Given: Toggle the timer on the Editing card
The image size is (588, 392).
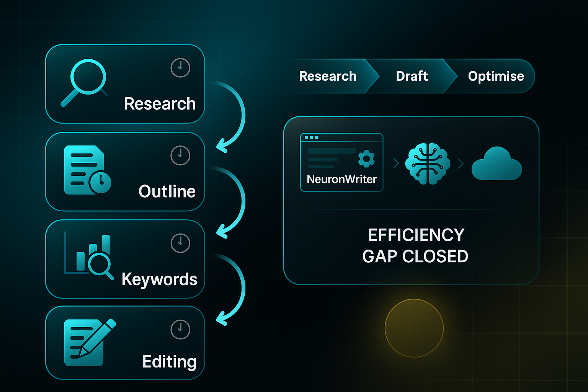Looking at the screenshot, I should pos(180,330).
